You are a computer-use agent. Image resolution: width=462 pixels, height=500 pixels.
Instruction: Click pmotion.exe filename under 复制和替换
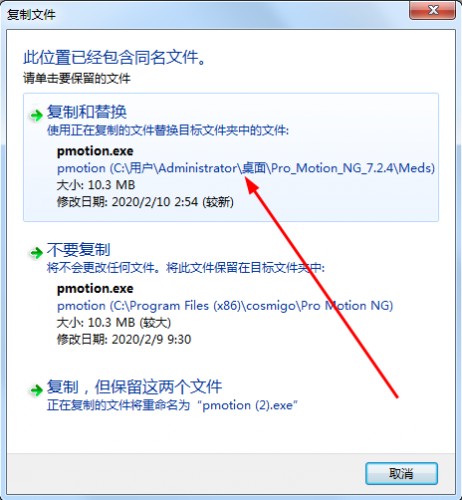tap(95, 151)
